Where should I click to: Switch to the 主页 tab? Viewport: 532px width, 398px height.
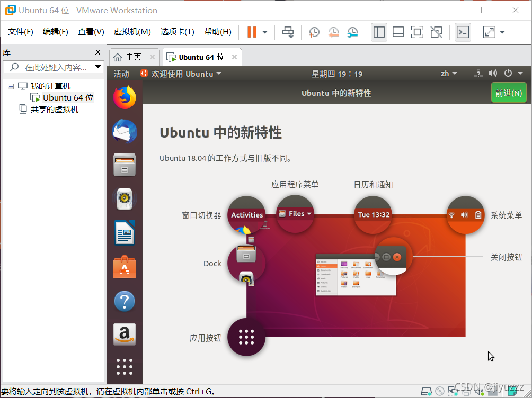point(134,57)
